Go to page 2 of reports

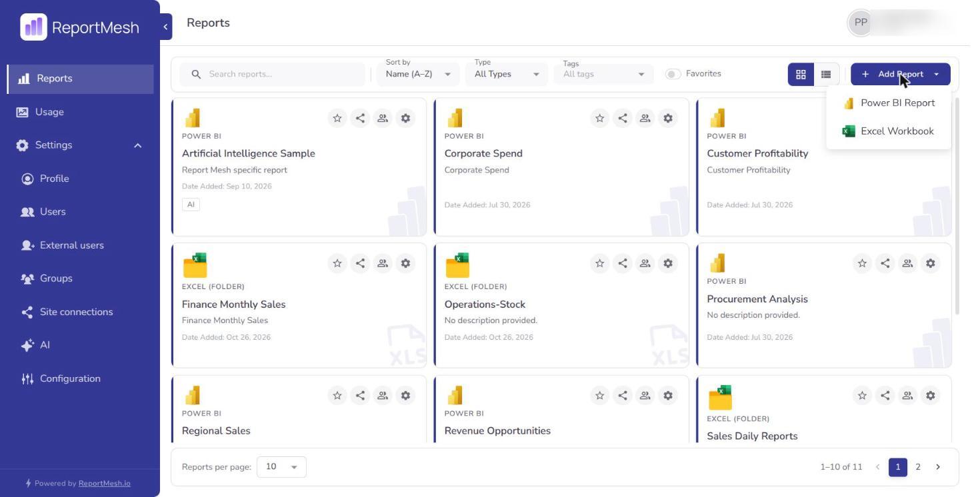(918, 467)
